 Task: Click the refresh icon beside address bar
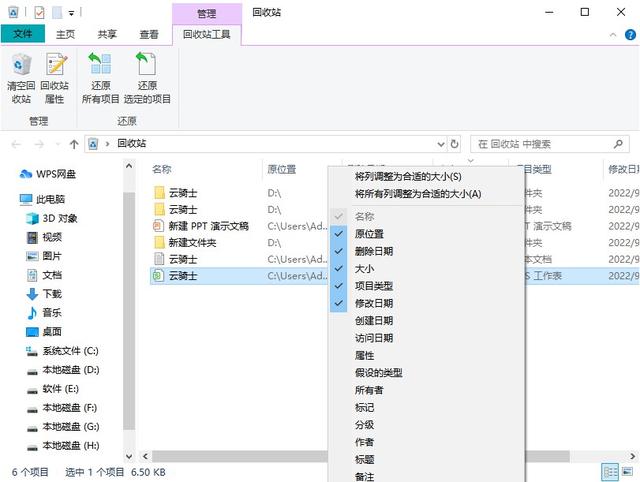(x=454, y=144)
